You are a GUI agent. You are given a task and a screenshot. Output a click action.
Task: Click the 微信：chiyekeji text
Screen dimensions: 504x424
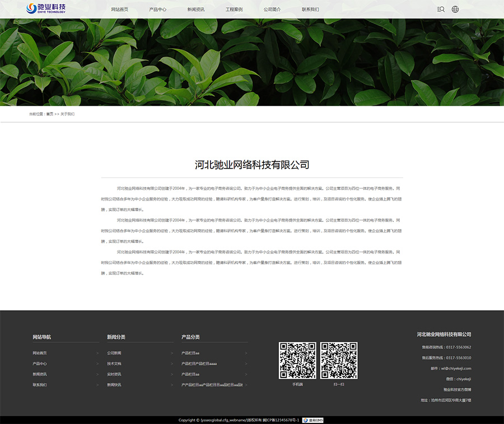click(459, 379)
